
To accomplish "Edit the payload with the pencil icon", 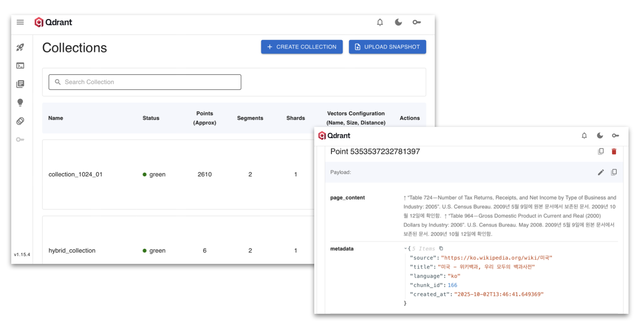I will click(601, 173).
